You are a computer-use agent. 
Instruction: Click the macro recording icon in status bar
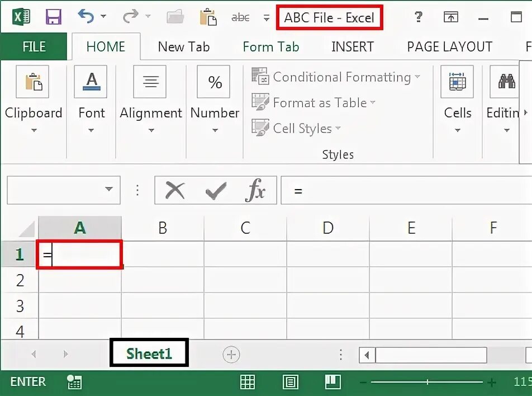tap(74, 381)
